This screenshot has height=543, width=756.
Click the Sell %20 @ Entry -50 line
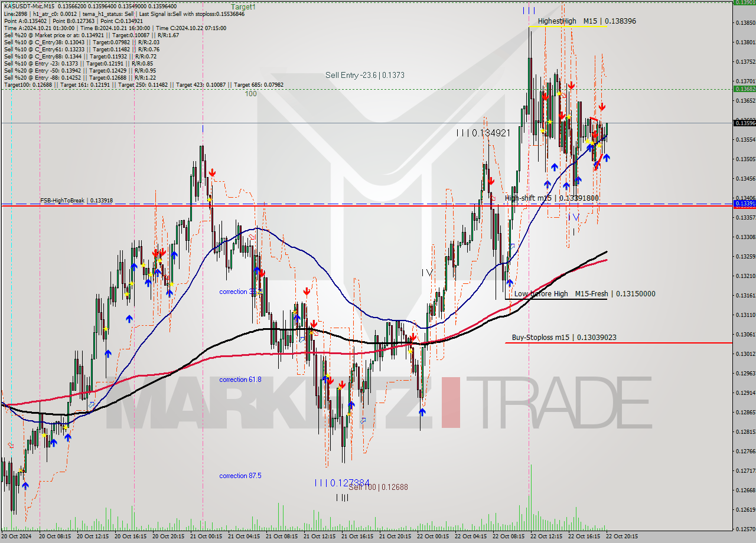(x=80, y=70)
